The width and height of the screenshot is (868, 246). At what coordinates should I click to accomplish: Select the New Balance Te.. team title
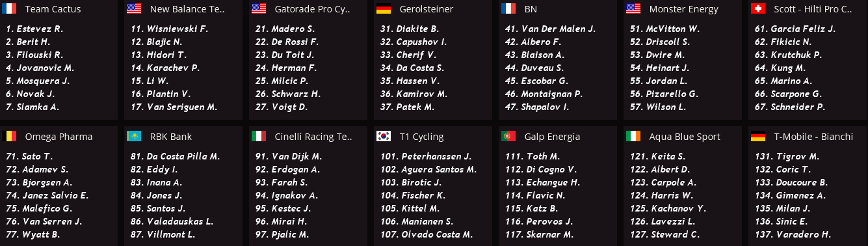[x=187, y=10]
